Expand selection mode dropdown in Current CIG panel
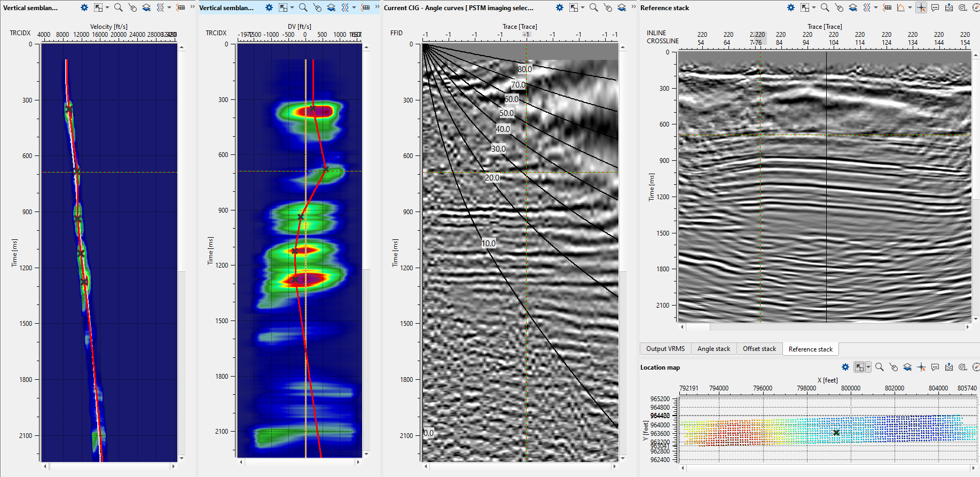Image resolution: width=980 pixels, height=477 pixels. 583,7
